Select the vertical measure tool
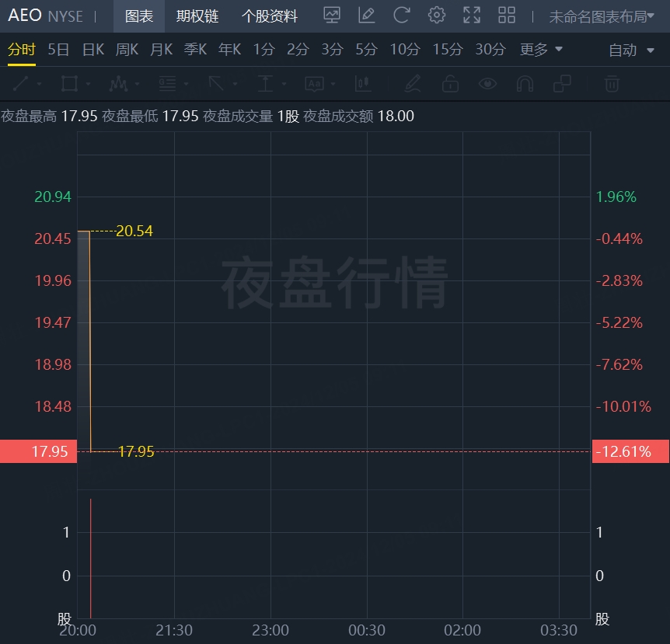670x644 pixels. pos(265,84)
